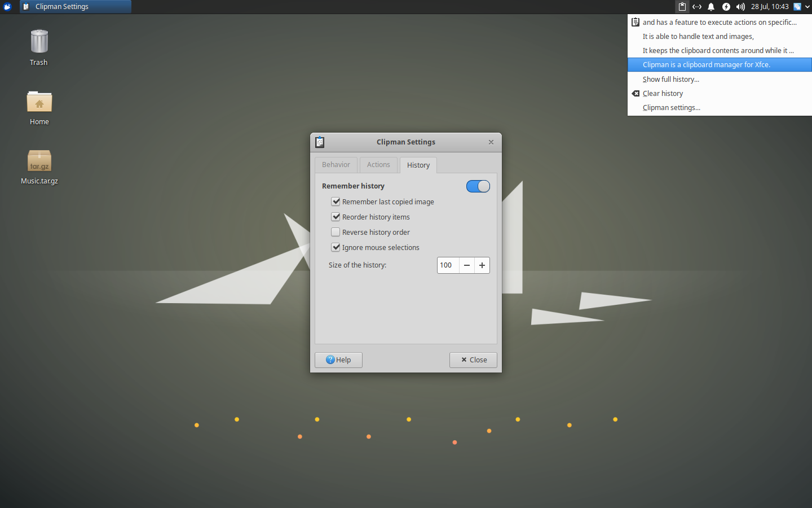Click the Help button
This screenshot has width=812, height=508.
[338, 360]
